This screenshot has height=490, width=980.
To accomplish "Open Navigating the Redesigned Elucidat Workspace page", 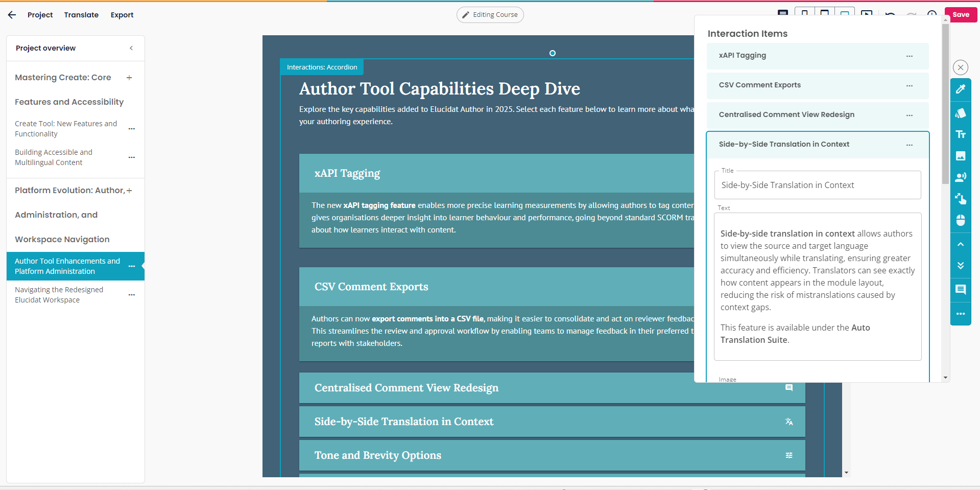I will click(59, 295).
